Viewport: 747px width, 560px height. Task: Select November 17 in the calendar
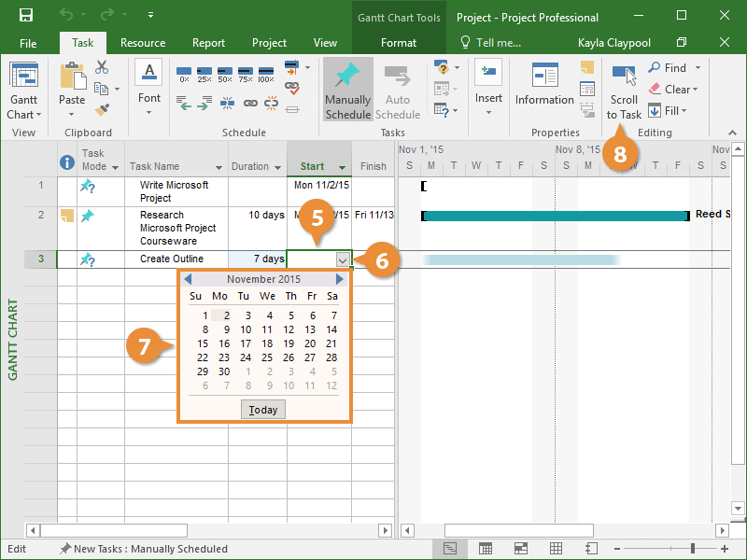pyautogui.click(x=245, y=343)
